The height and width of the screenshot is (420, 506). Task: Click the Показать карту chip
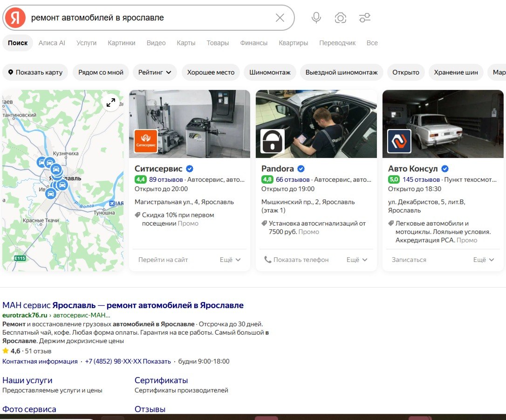click(35, 72)
